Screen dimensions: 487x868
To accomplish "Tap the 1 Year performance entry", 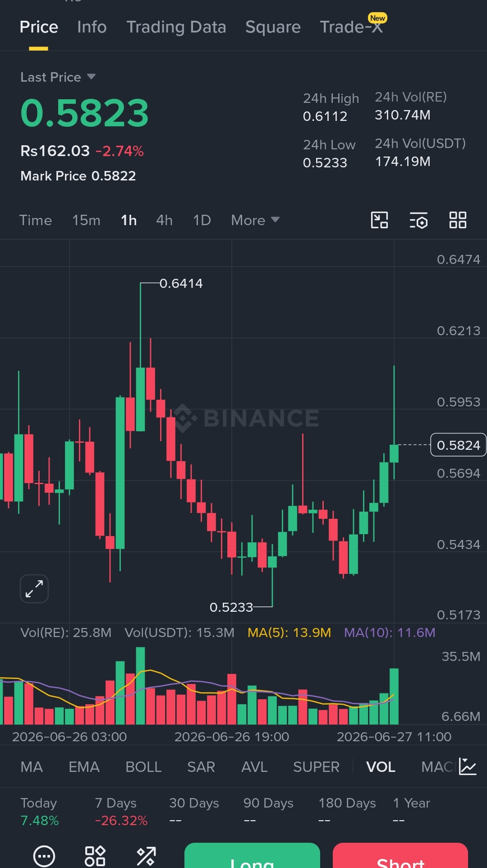I will (x=411, y=812).
